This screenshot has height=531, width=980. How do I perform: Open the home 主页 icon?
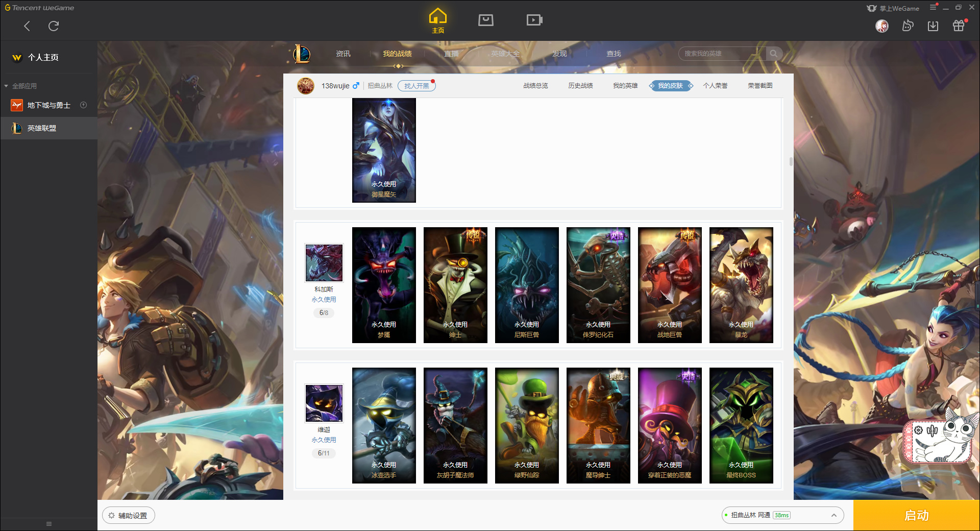(438, 20)
